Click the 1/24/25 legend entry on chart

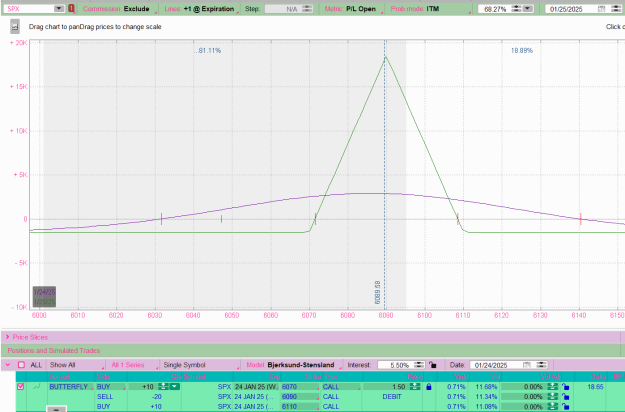tap(44, 292)
